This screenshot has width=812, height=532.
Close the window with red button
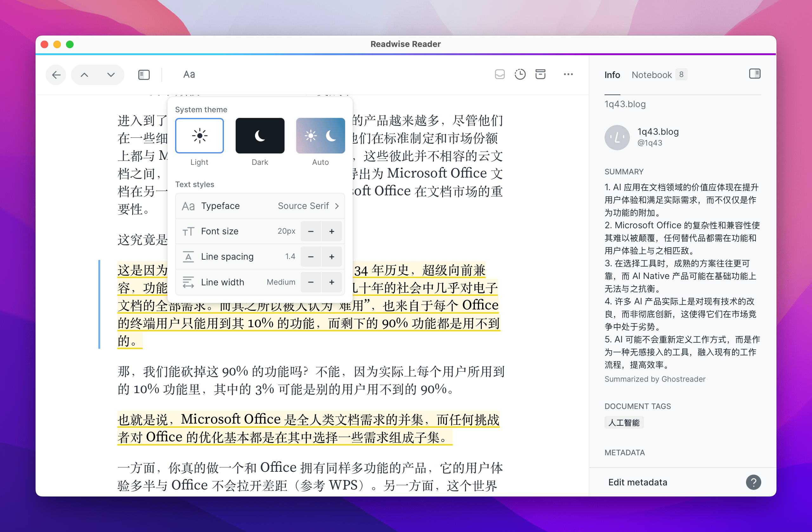pos(44,44)
